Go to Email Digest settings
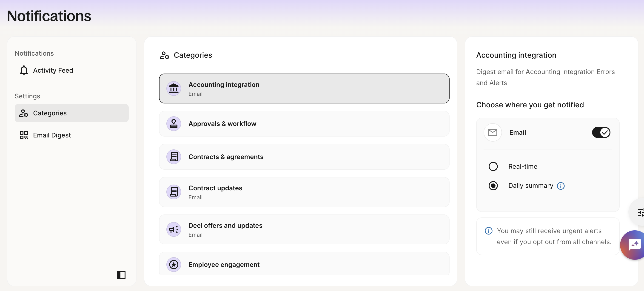This screenshot has height=291, width=644. click(52, 135)
